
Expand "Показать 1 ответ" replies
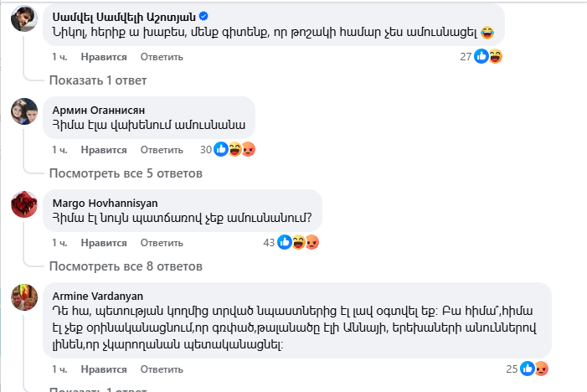coord(97,80)
